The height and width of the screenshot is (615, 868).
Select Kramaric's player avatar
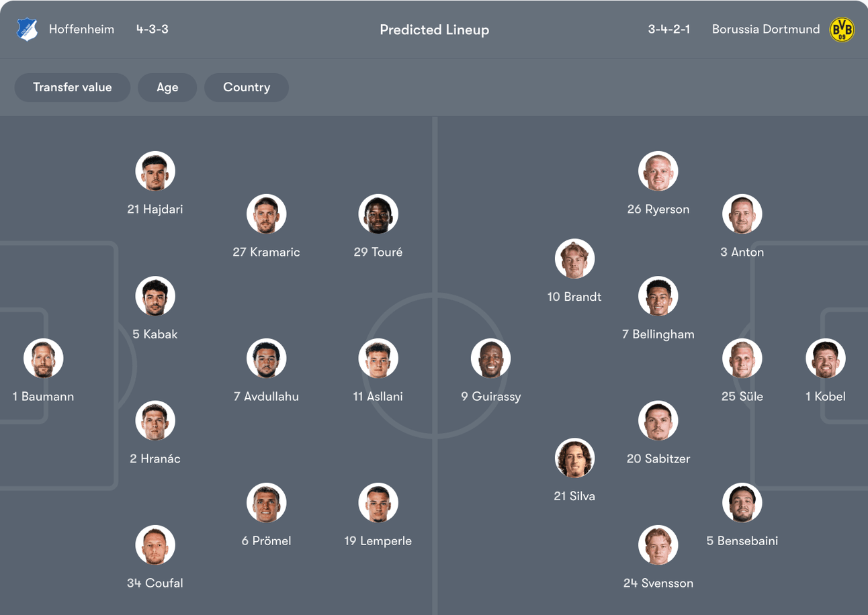[x=267, y=214]
